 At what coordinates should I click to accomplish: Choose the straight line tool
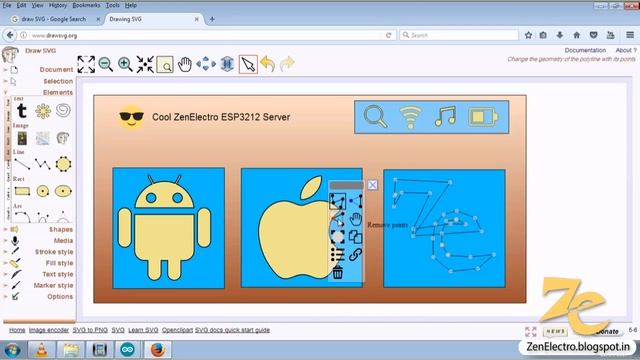pyautogui.click(x=22, y=164)
